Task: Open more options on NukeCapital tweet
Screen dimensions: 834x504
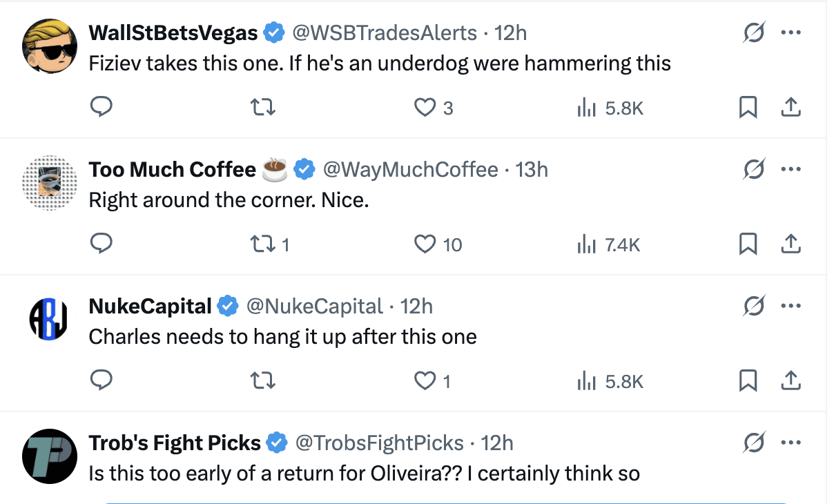Action: tap(791, 306)
